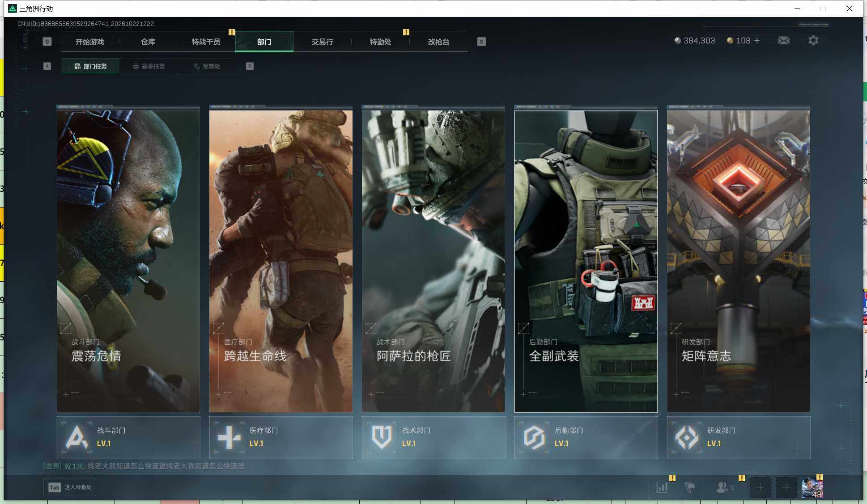Click the 战斗部门 department logo icon
867x504 pixels.
point(77,437)
